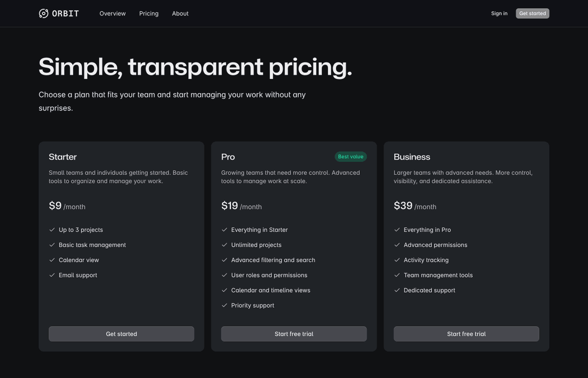Viewport: 588px width, 378px height.
Task: Open the Overview nav item
Action: pyautogui.click(x=112, y=14)
